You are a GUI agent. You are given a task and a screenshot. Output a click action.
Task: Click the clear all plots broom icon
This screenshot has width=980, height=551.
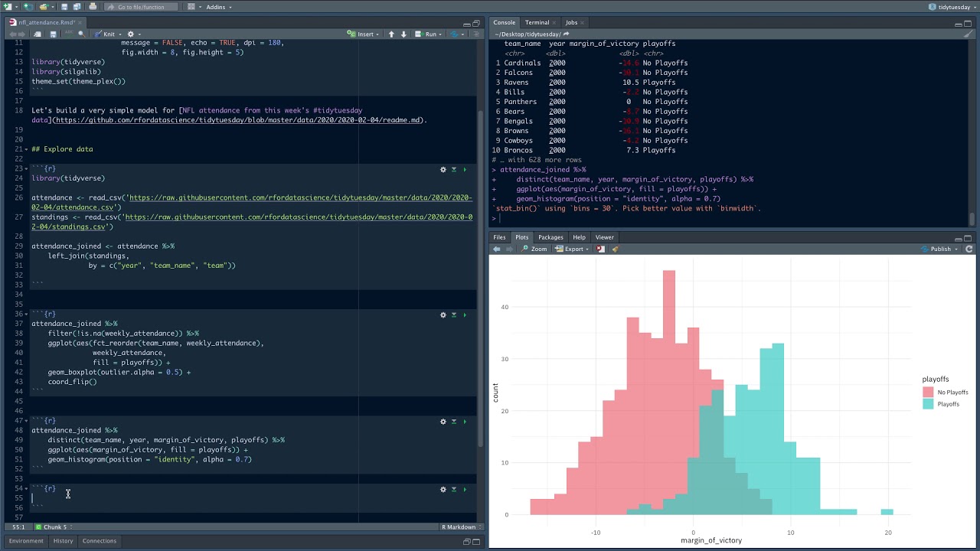click(x=615, y=249)
